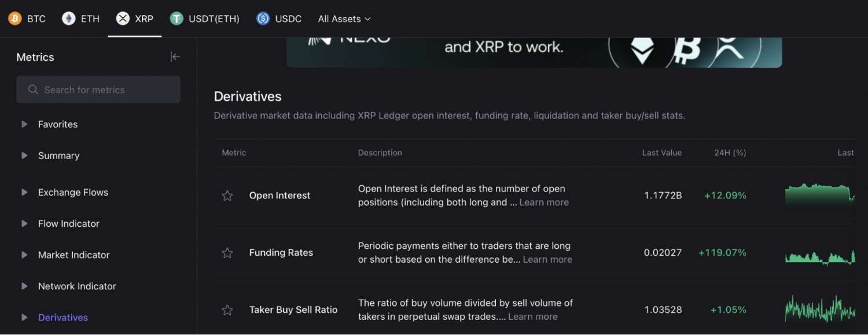
Task: Open the All Assets dropdown
Action: tap(344, 19)
